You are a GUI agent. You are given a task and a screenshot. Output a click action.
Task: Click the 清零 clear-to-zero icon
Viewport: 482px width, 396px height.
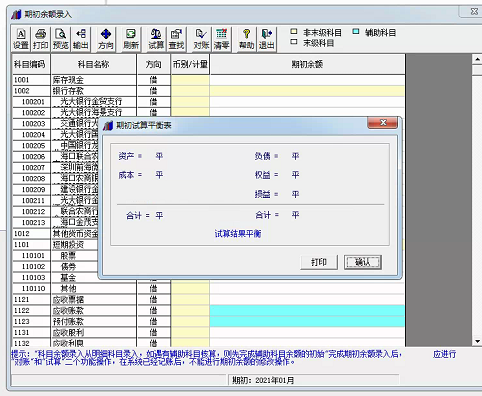[221, 39]
